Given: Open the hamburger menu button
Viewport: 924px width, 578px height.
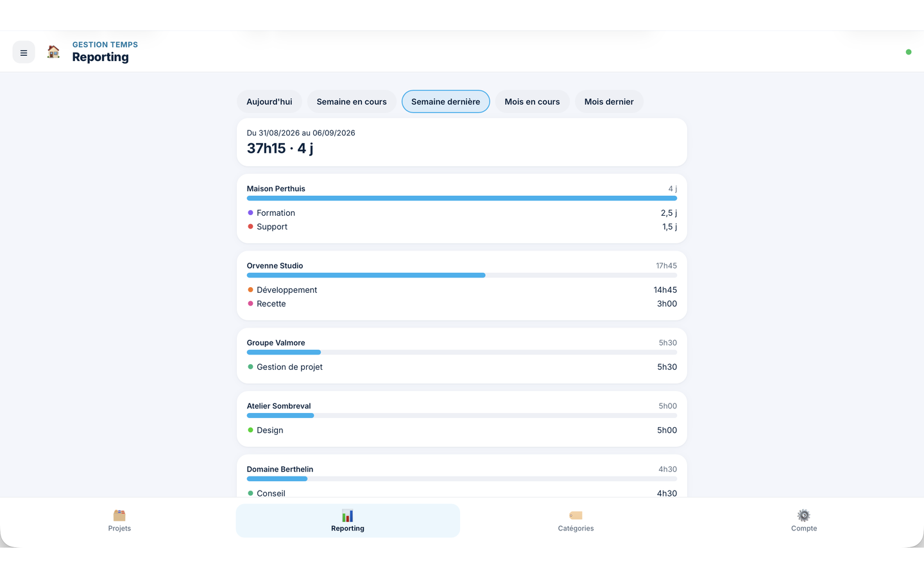Looking at the screenshot, I should coord(24,53).
